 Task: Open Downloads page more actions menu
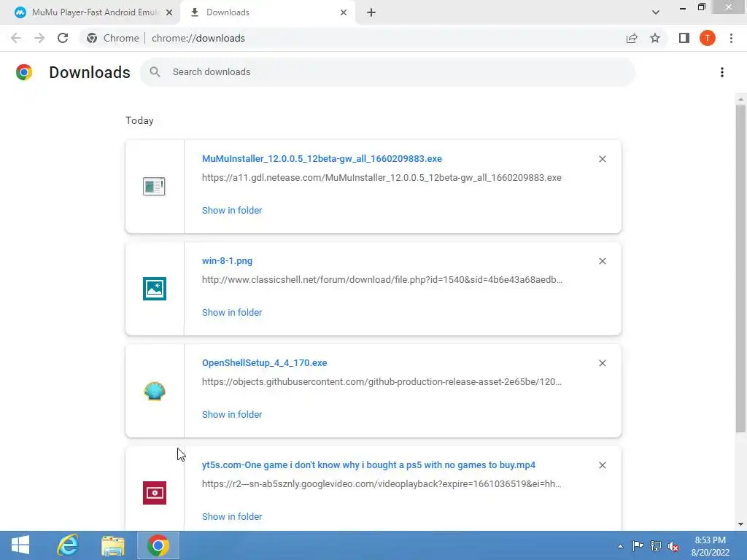(722, 72)
